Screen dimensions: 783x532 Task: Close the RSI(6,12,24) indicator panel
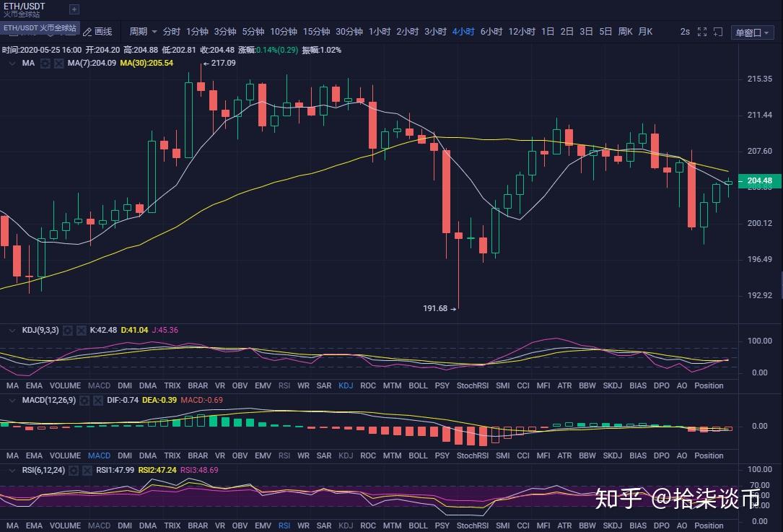(x=87, y=470)
